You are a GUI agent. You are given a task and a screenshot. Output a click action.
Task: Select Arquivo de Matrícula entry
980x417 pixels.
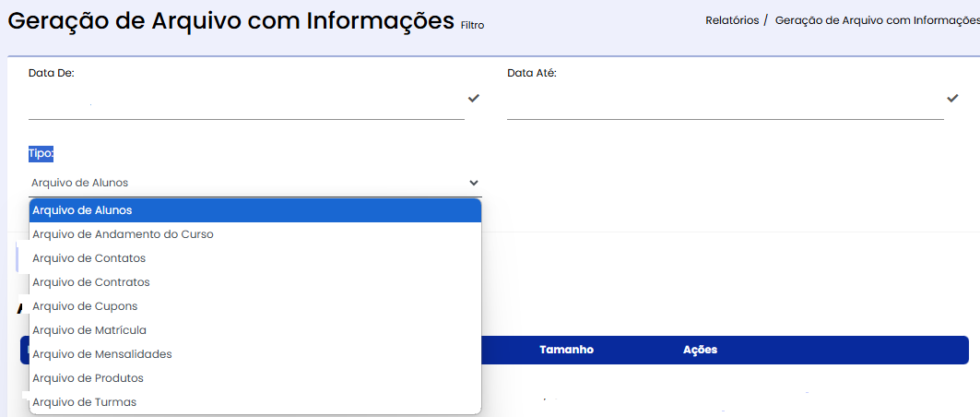[x=255, y=330]
